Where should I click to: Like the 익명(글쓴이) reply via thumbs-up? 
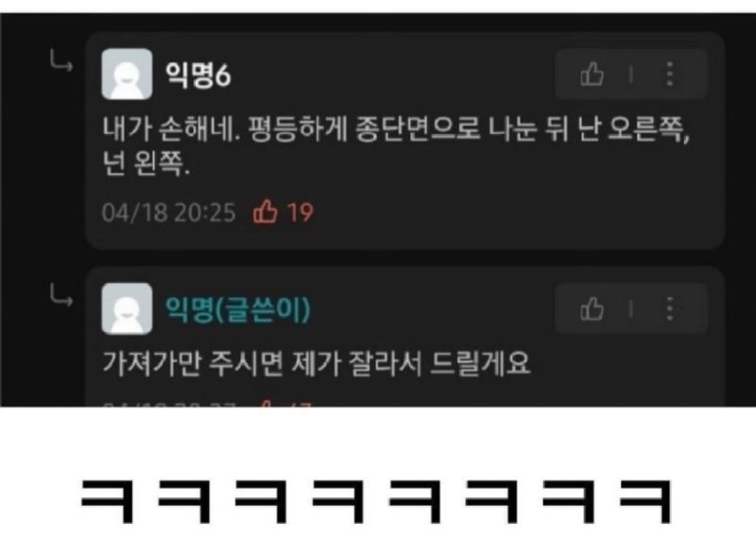click(593, 308)
